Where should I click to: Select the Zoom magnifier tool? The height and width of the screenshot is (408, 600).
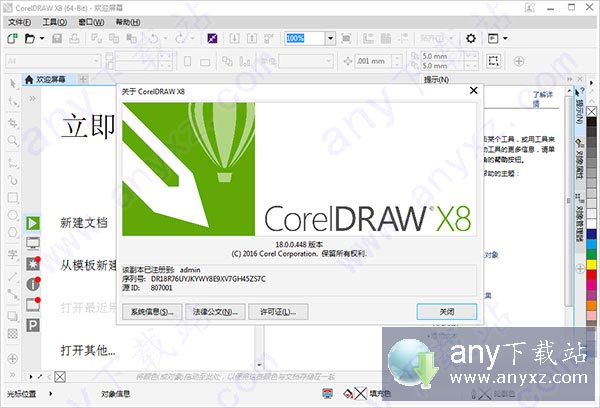coord(13,141)
